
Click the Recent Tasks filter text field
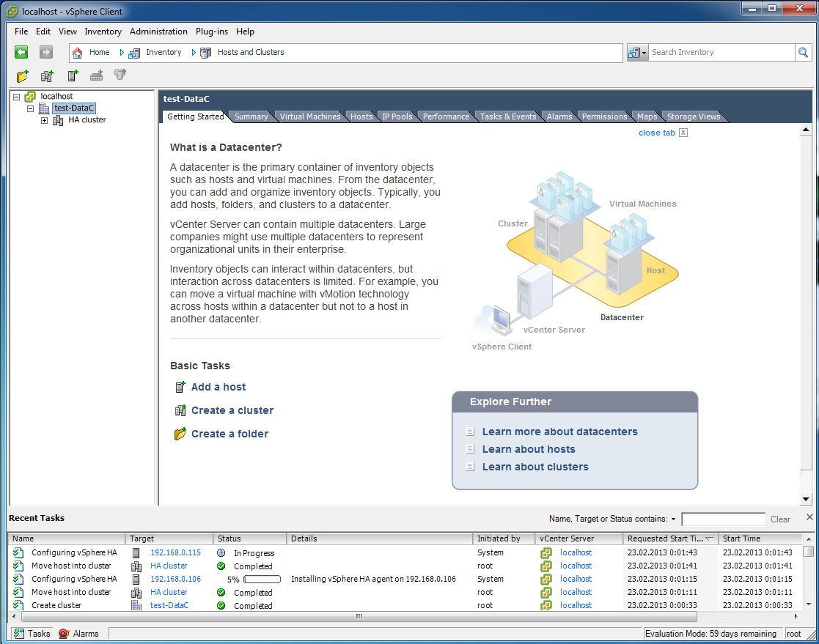723,519
